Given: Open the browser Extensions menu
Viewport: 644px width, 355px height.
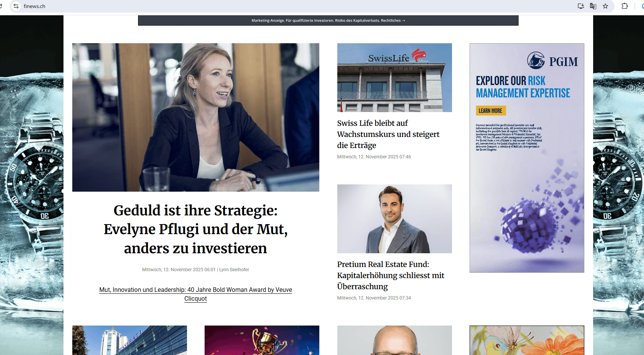Looking at the screenshot, I should point(624,6).
